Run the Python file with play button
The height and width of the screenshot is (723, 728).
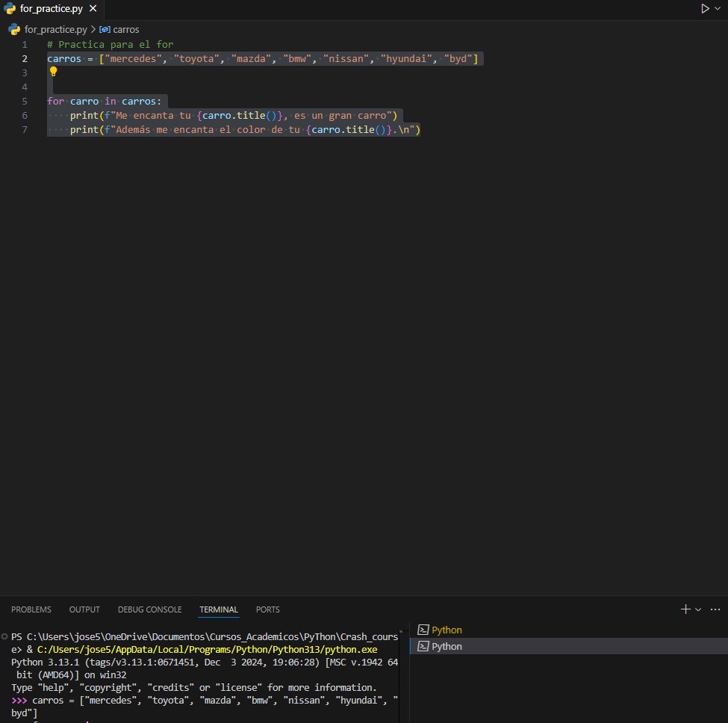click(704, 9)
